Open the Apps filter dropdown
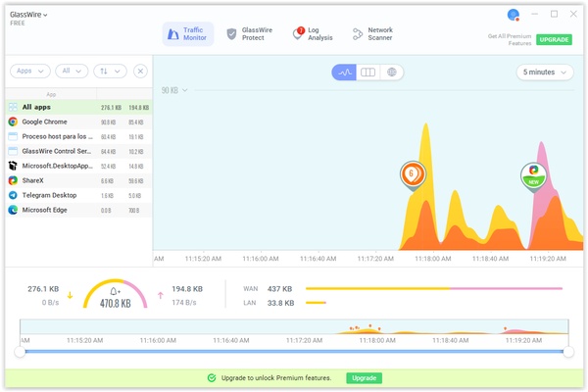This screenshot has height=392, width=588. [x=30, y=72]
